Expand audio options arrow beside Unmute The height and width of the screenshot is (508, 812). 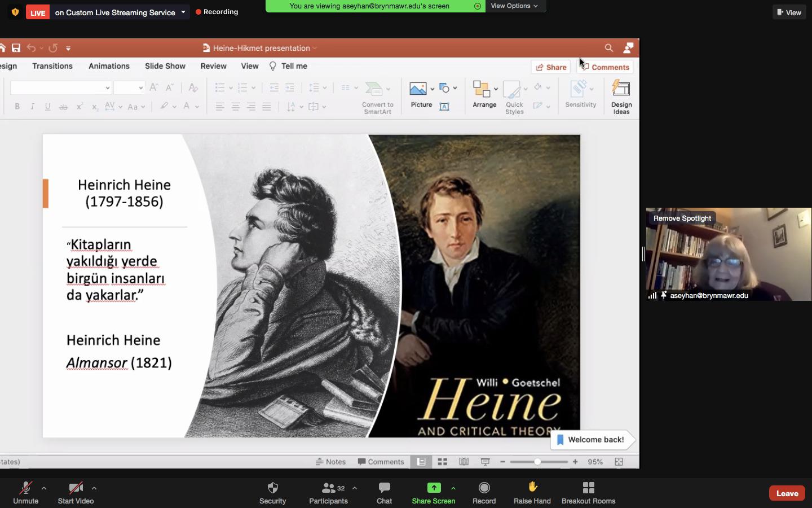point(44,488)
